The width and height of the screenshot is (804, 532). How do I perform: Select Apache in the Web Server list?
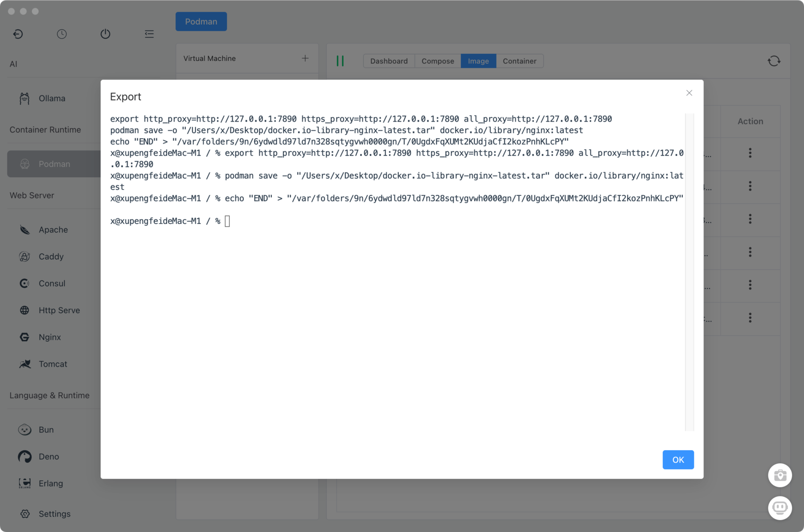pyautogui.click(x=53, y=230)
